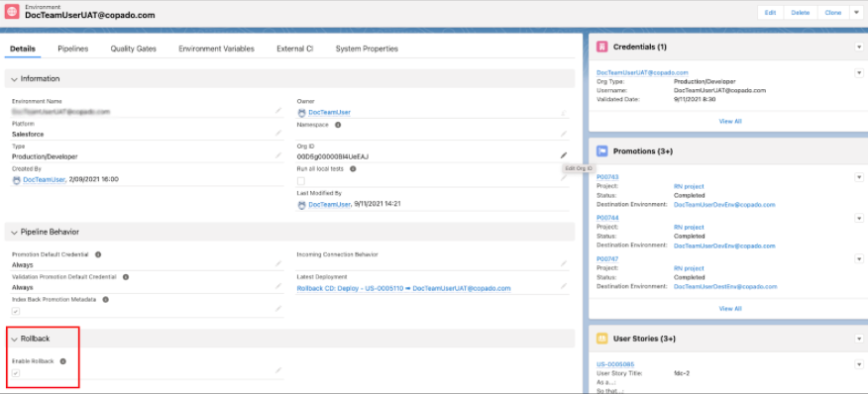
Task: Click the Created By user avatar icon
Action: [16, 180]
